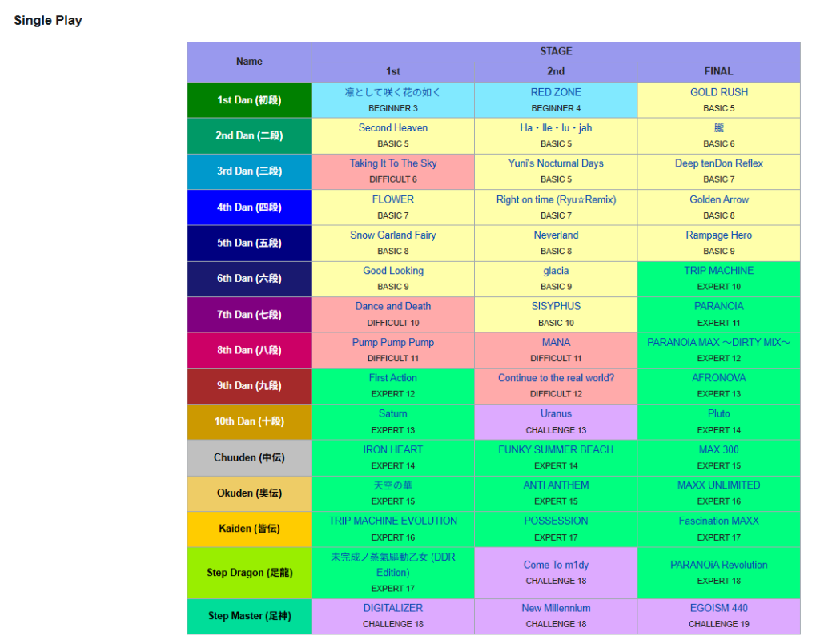Click the Deep tenDon Reflex link
Screen dimensions: 820x644
[x=718, y=163]
